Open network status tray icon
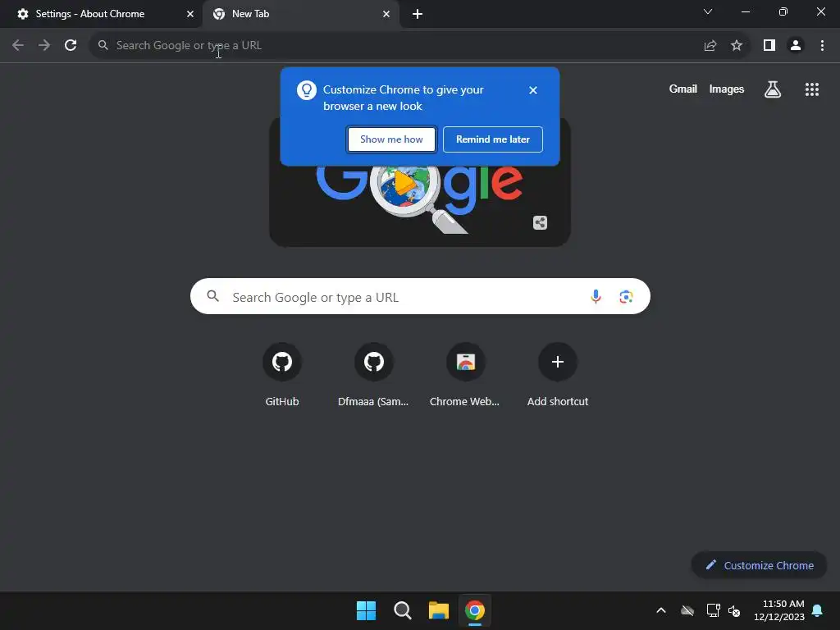 point(713,610)
